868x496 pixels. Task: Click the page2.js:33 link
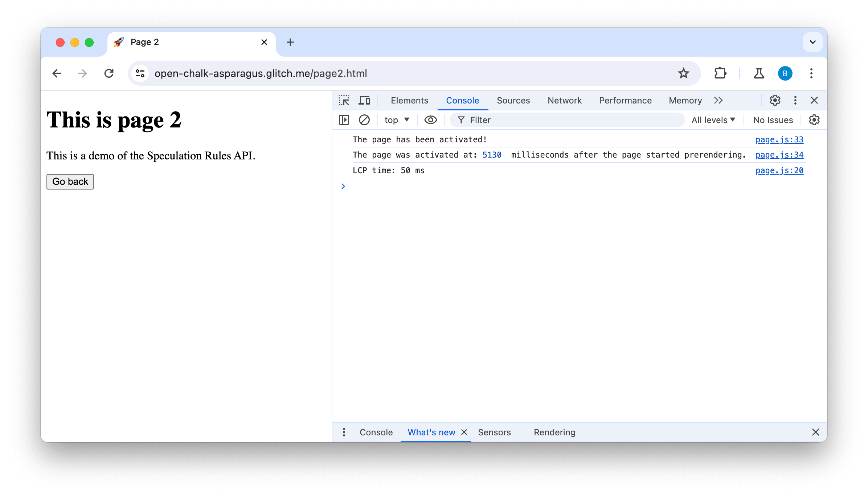tap(779, 139)
